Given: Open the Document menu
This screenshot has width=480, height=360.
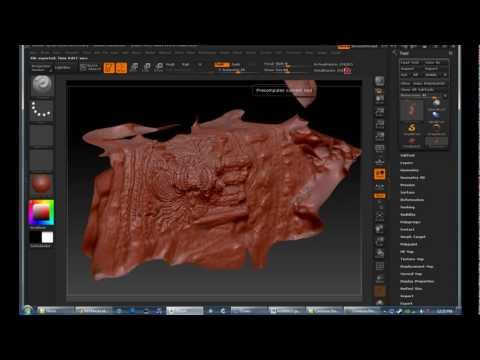Looking at the screenshot, I should [72, 53].
